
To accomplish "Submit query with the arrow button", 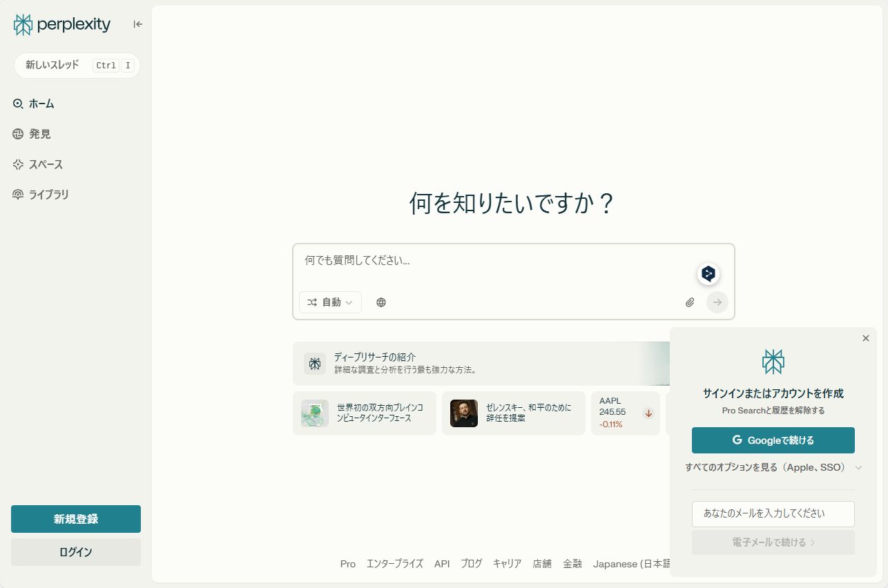I will tap(717, 302).
